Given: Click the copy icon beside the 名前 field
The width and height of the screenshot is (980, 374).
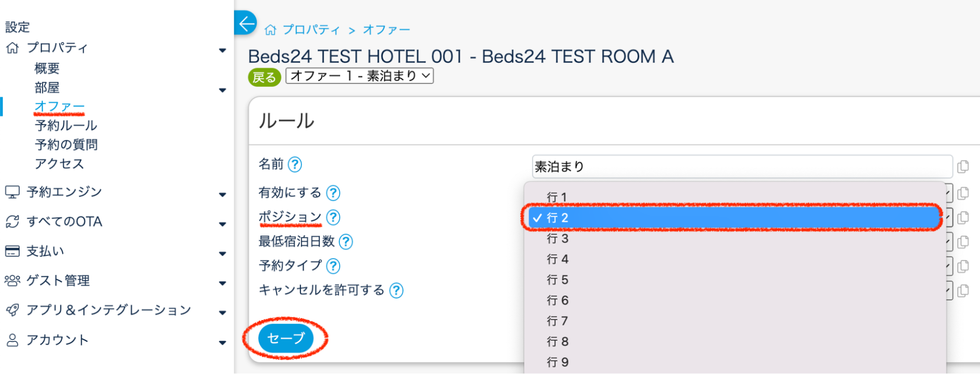Looking at the screenshot, I should tap(963, 167).
